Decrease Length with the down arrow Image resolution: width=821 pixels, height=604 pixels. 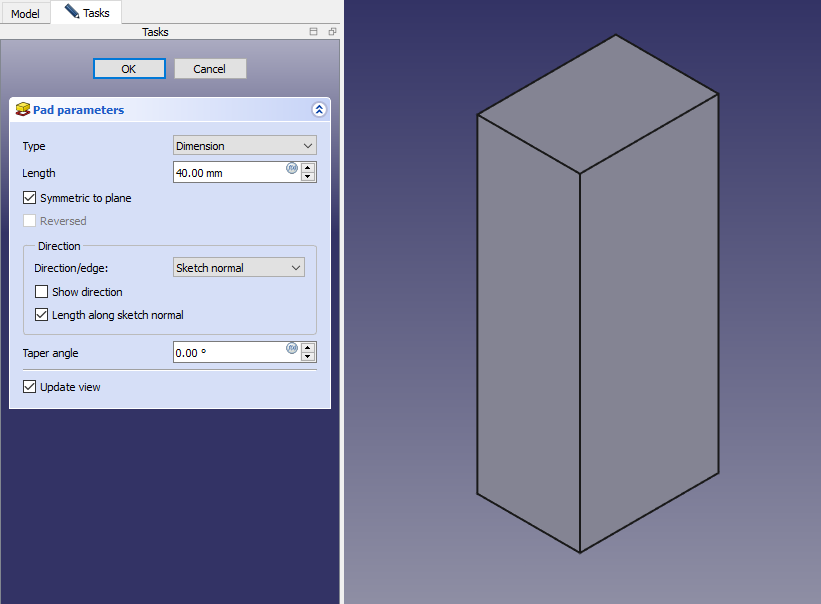(308, 177)
